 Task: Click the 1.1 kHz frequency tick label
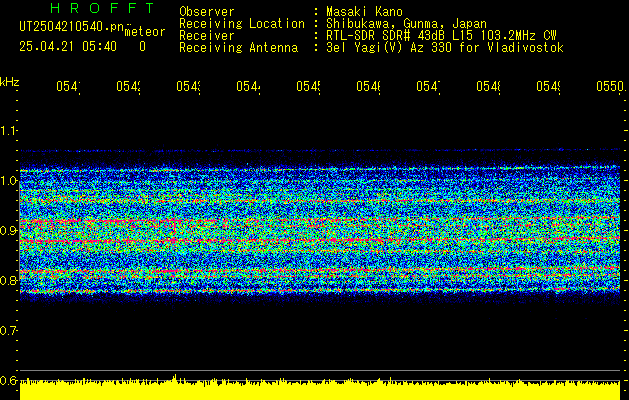point(8,130)
